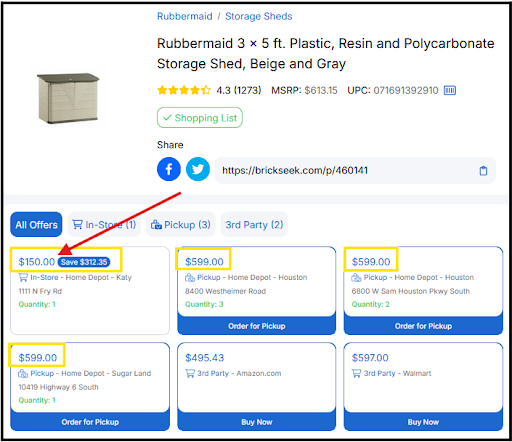512x442 pixels.
Task: Click the 1111 N Fry Rd address
Action: (x=40, y=291)
